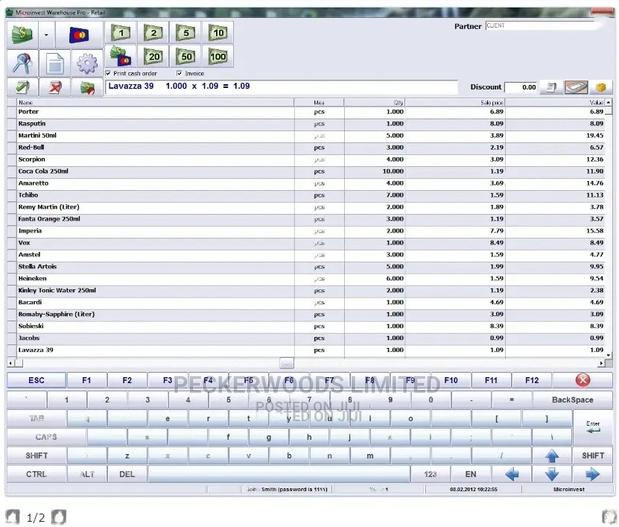Click the BackSpace key

click(572, 400)
